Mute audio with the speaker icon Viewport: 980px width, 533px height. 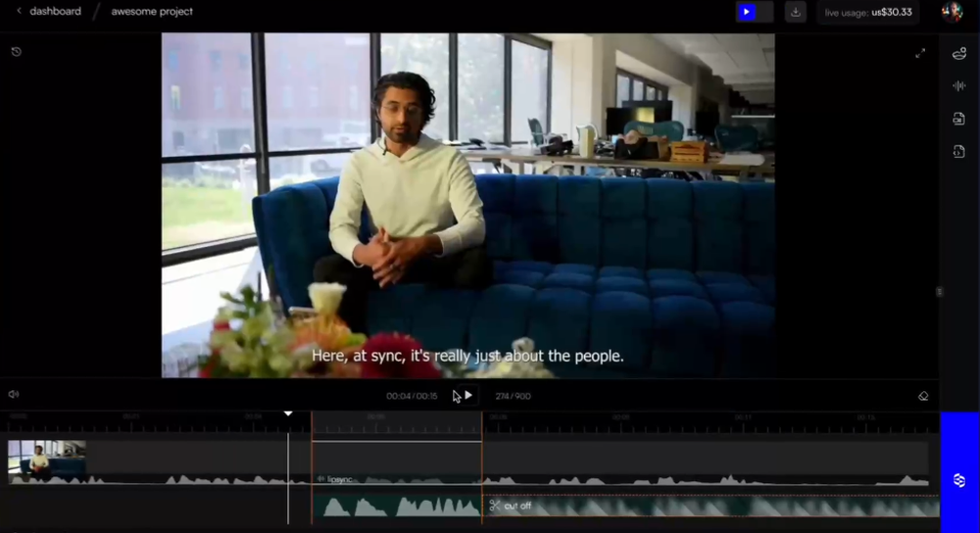(x=14, y=394)
